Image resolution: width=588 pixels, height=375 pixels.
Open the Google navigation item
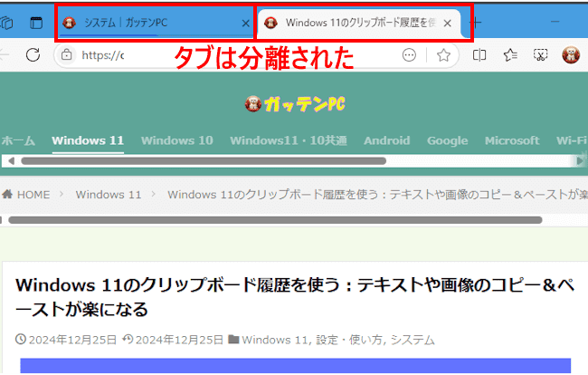pos(448,140)
